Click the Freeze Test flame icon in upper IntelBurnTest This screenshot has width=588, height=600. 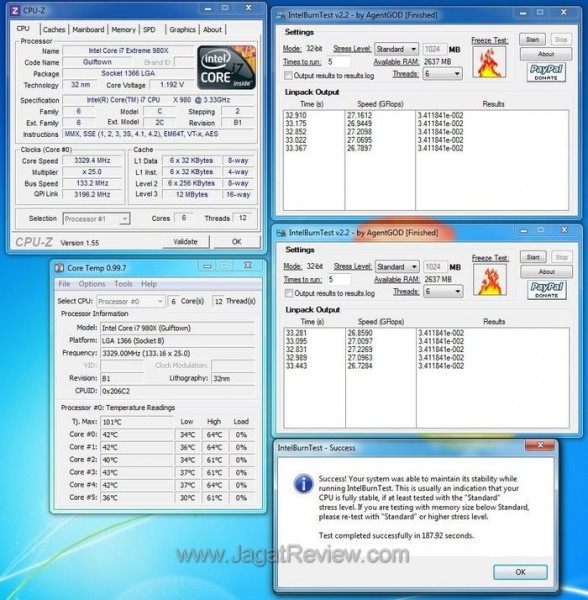click(x=489, y=62)
